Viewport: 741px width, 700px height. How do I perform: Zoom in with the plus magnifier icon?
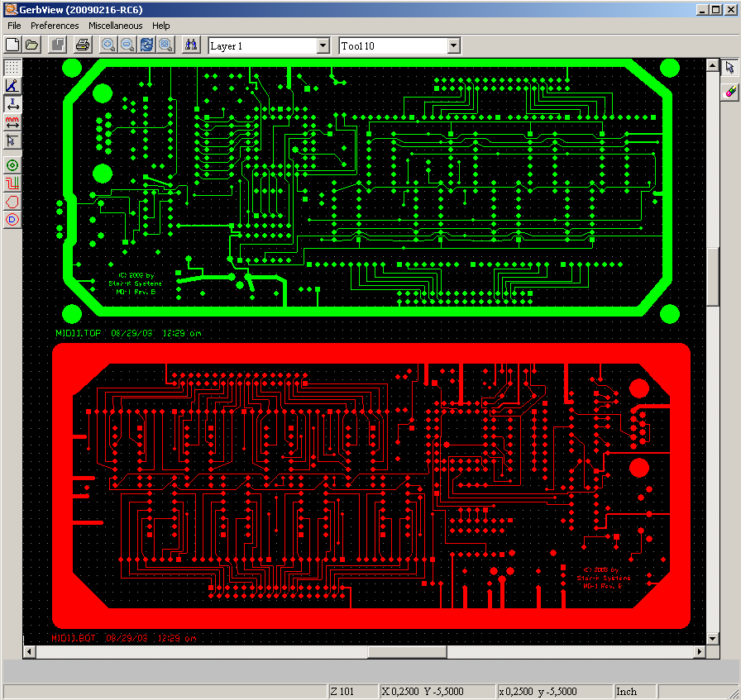[x=108, y=45]
